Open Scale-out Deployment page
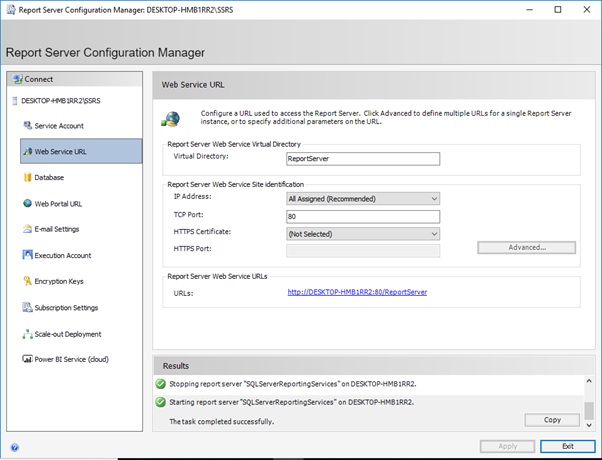The width and height of the screenshot is (602, 460). click(x=68, y=334)
